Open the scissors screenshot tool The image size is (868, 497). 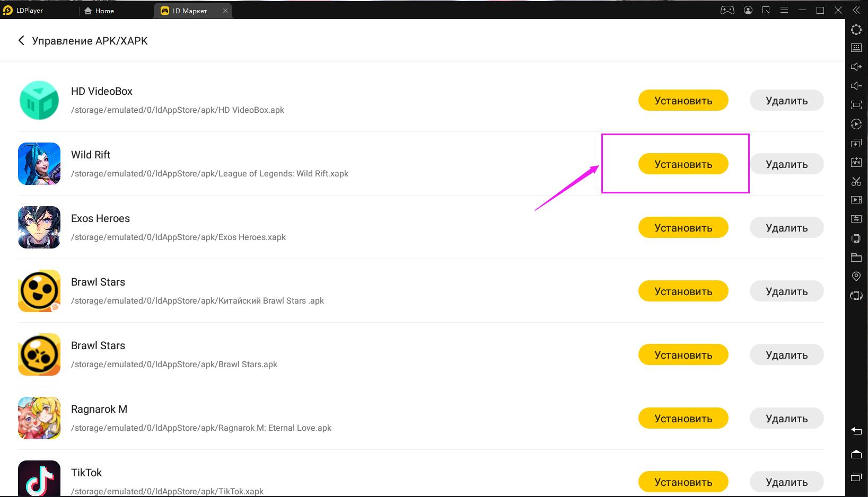point(856,181)
